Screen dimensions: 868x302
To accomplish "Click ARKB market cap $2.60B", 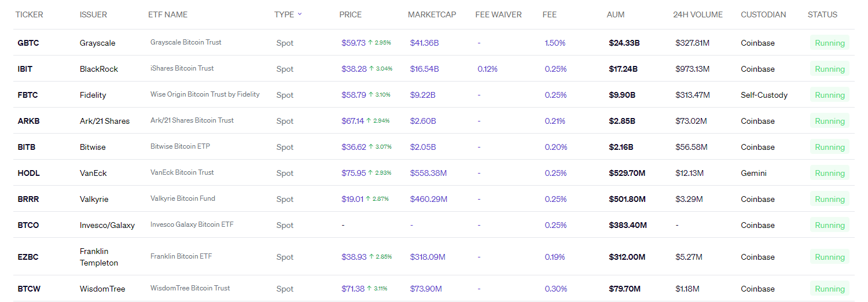I will tap(422, 121).
